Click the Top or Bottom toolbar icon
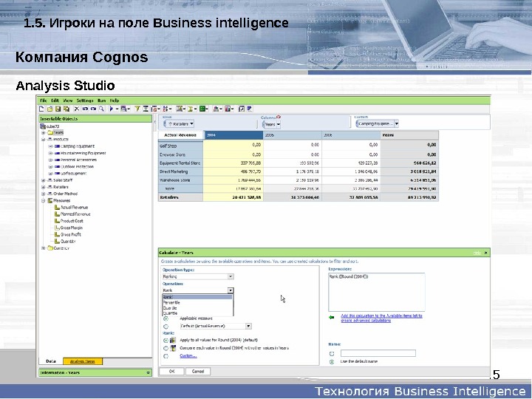The image size is (532, 399). pyautogui.click(x=154, y=109)
